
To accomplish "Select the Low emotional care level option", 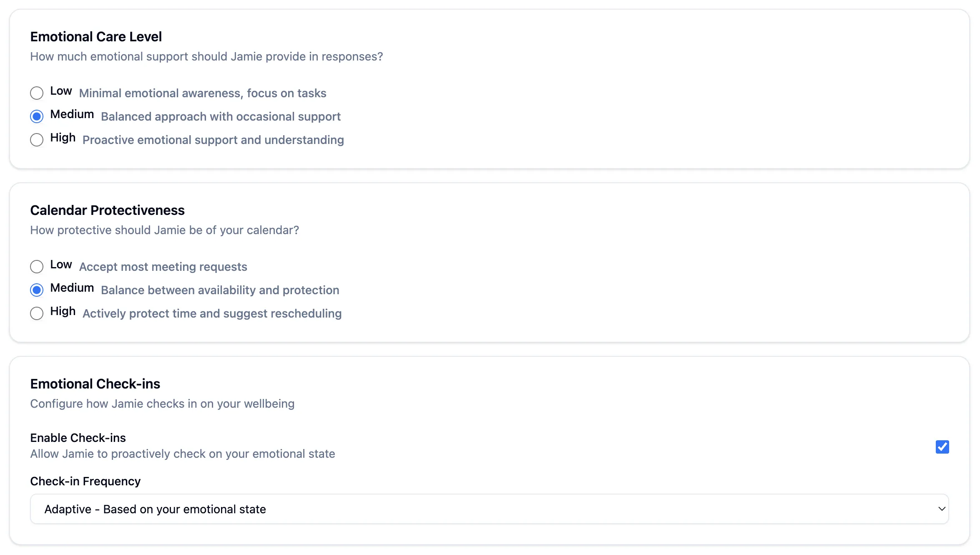I will click(37, 93).
